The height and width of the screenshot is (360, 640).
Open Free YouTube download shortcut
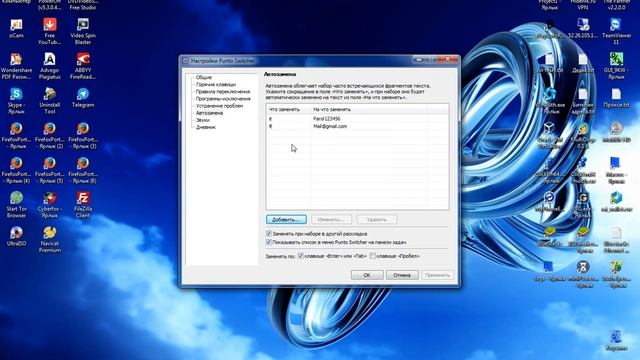[50, 31]
